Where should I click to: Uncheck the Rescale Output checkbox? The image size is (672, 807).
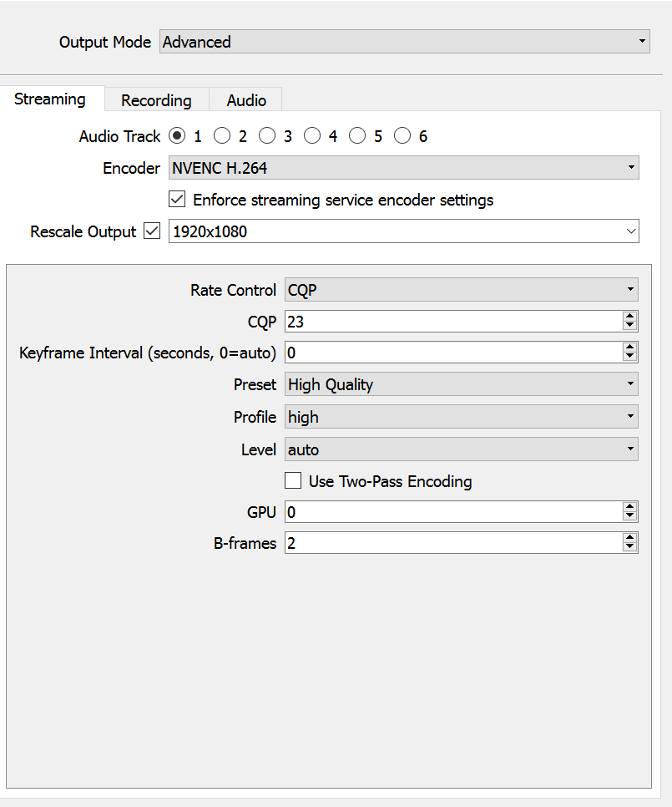152,231
